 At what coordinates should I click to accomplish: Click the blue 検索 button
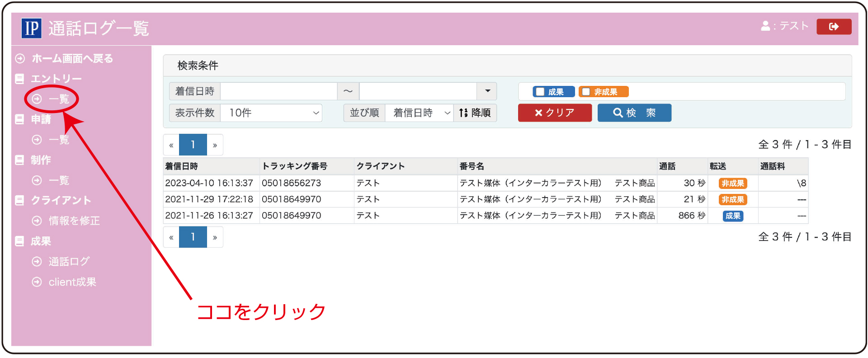[x=634, y=113]
